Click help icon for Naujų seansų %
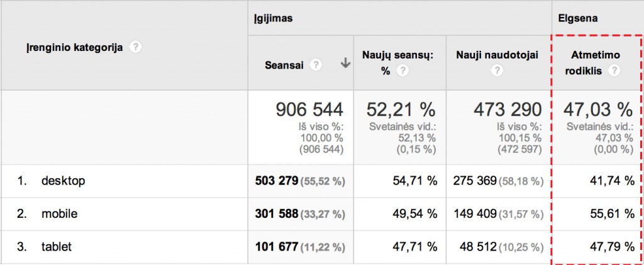Viewport: 644px width, 265px height. [x=401, y=71]
